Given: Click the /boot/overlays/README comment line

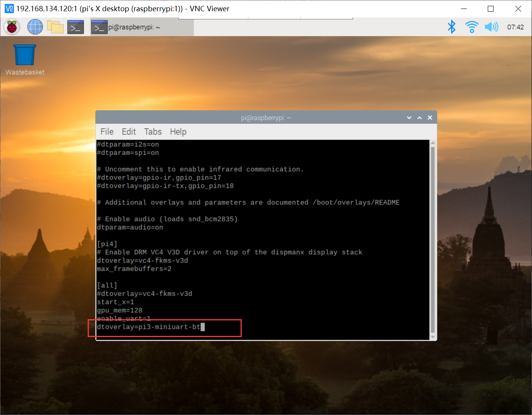Looking at the screenshot, I should pyautogui.click(x=248, y=202).
